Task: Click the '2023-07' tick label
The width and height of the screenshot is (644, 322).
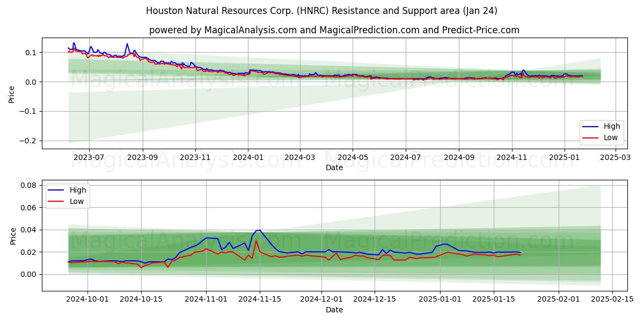Action: 89,158
